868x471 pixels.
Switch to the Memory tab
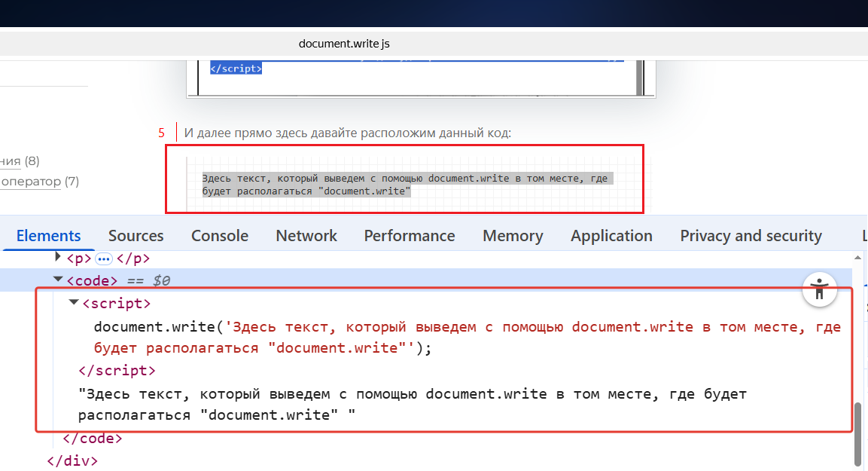coord(513,236)
